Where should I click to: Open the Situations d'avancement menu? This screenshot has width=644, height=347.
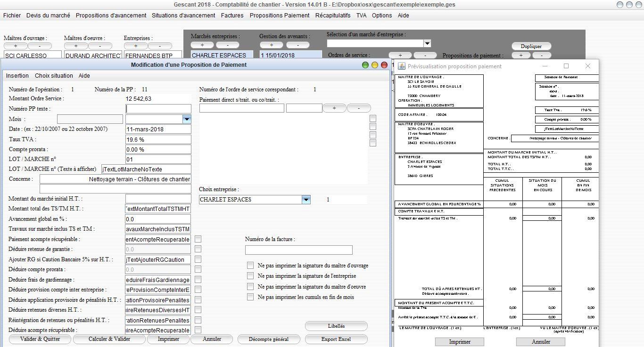pos(183,16)
